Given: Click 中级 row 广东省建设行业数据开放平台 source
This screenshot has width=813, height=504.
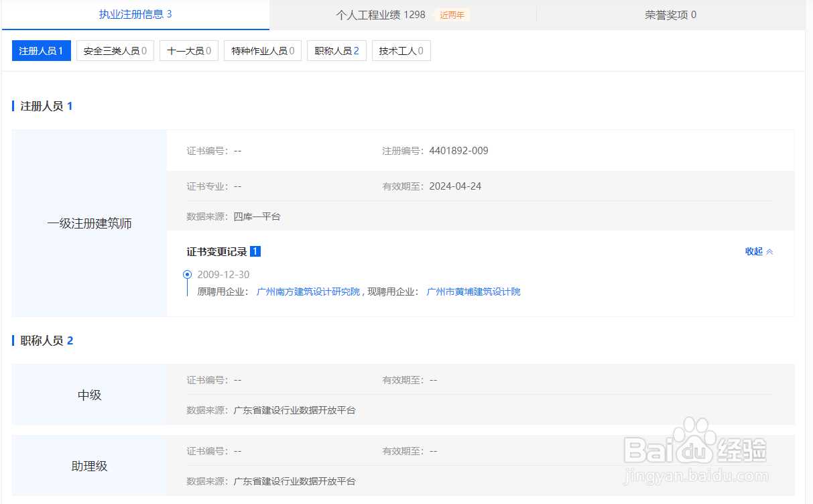Looking at the screenshot, I should [294, 410].
